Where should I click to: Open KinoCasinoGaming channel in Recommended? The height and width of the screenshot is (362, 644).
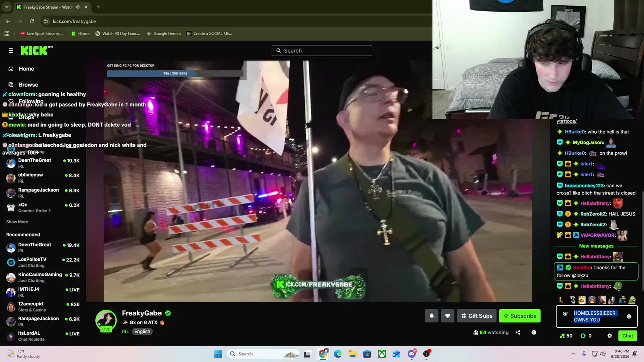tap(43, 277)
